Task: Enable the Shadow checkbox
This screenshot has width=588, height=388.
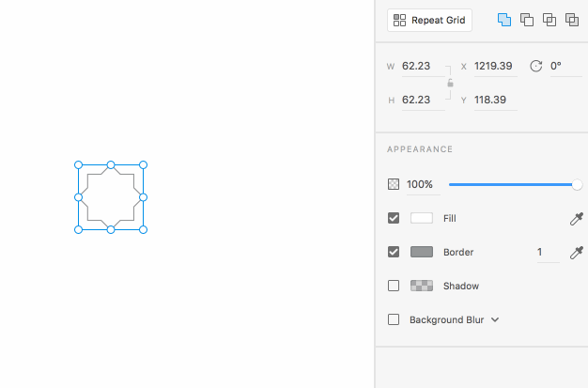Action: 394,286
